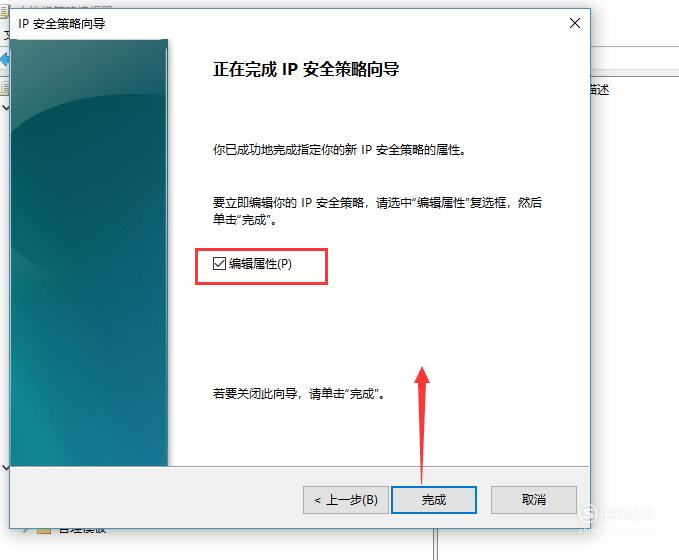Image resolution: width=679 pixels, height=560 pixels.
Task: Click the teal wizard banner graphic
Action: click(x=89, y=252)
